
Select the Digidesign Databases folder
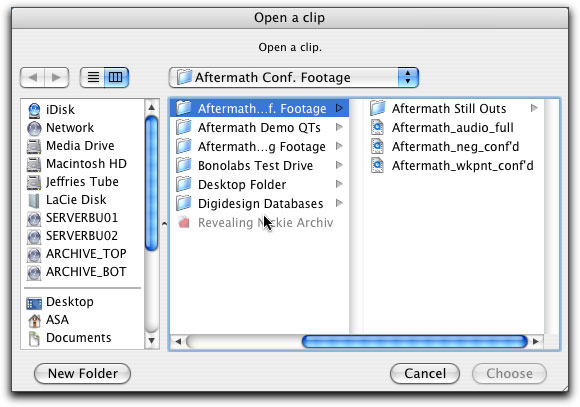pyautogui.click(x=259, y=204)
